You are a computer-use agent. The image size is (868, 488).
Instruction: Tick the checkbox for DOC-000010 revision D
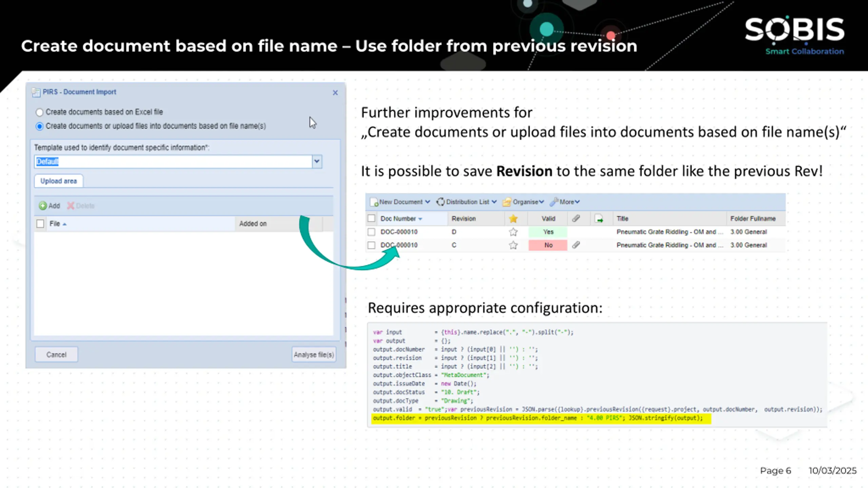coord(371,232)
